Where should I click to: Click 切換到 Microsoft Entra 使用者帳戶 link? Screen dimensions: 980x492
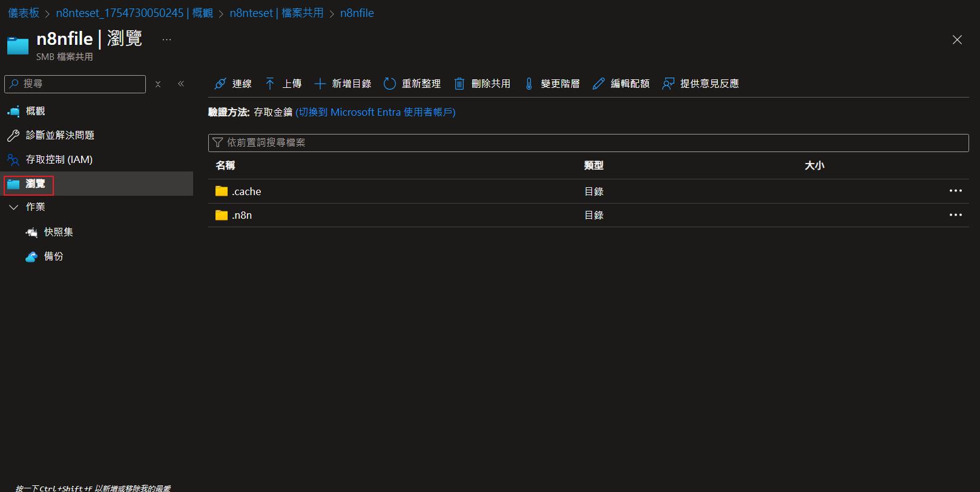(x=375, y=112)
